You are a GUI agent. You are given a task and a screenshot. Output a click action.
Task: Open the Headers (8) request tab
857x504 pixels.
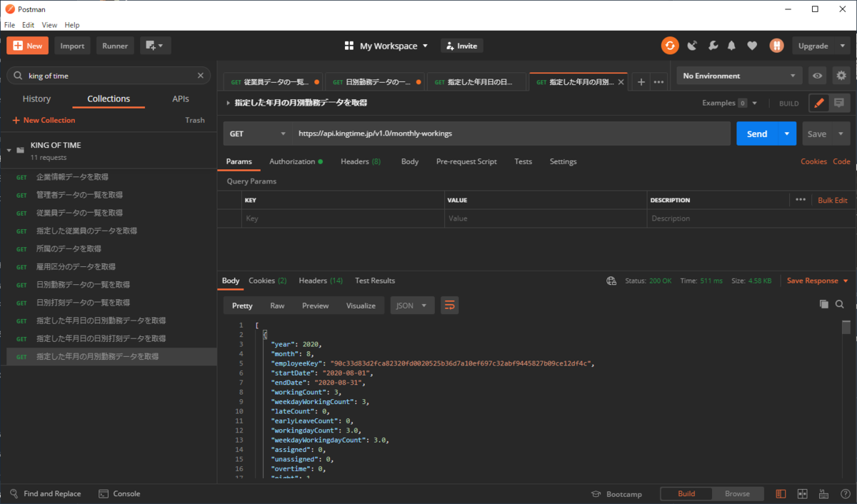point(361,161)
